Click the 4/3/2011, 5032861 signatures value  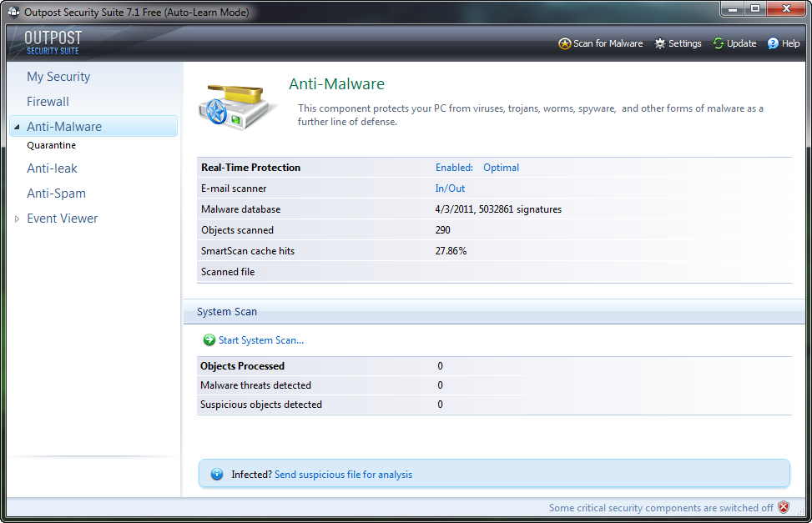[x=498, y=209]
